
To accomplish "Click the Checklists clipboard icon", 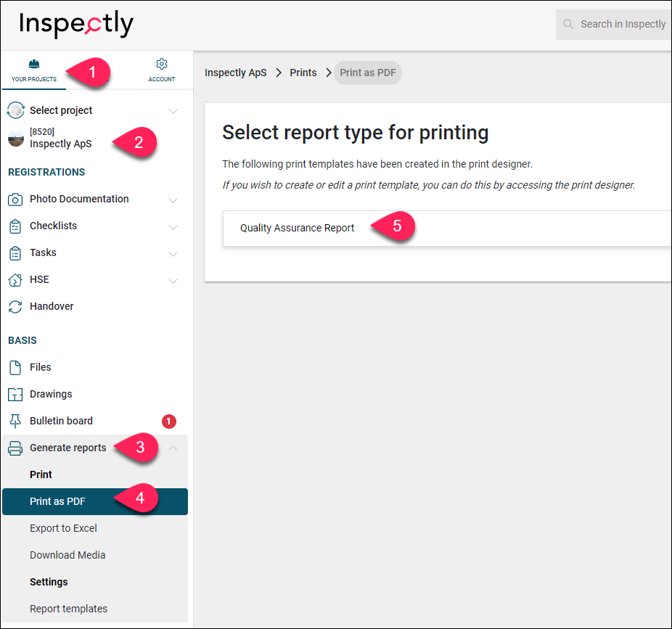I will tap(15, 226).
